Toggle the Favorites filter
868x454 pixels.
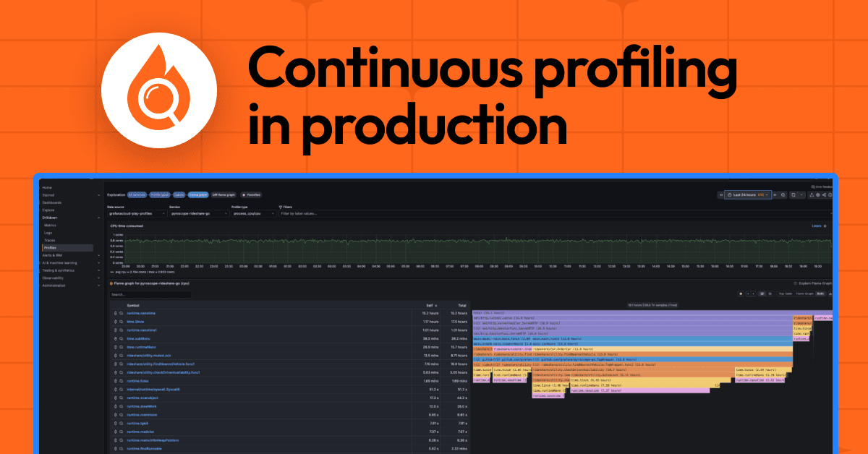[252, 194]
